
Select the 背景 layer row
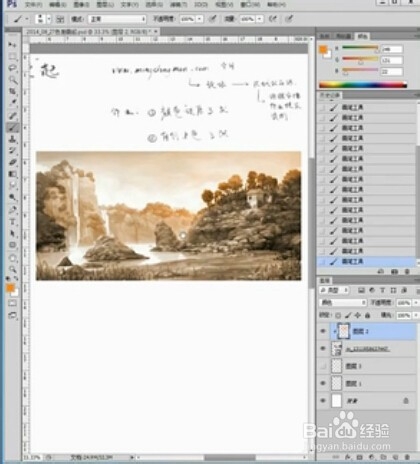(x=367, y=401)
